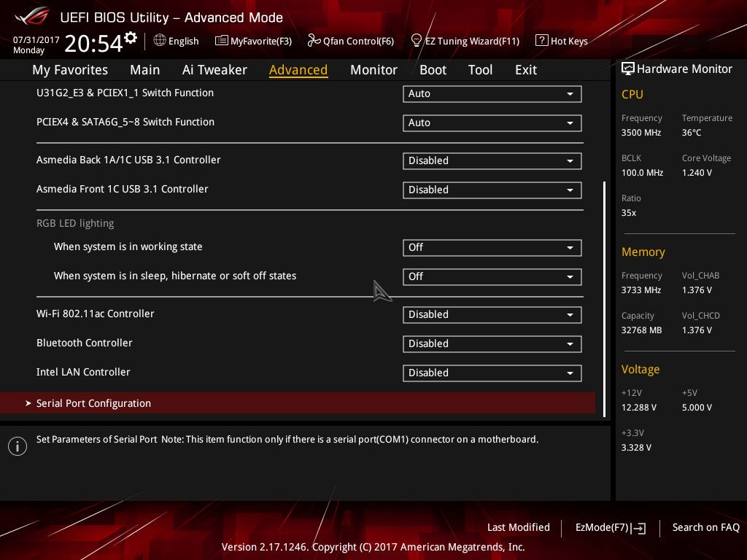Click the CPU temperature value 36°C

[692, 133]
